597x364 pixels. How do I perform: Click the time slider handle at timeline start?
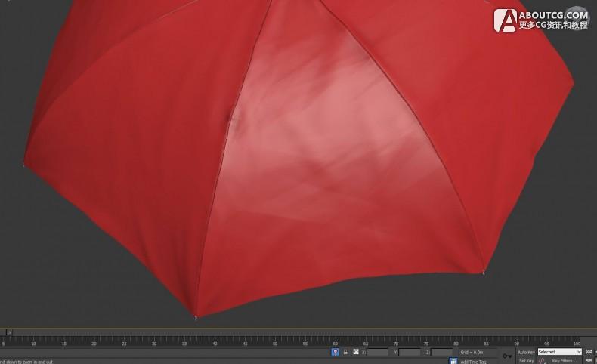6,332
